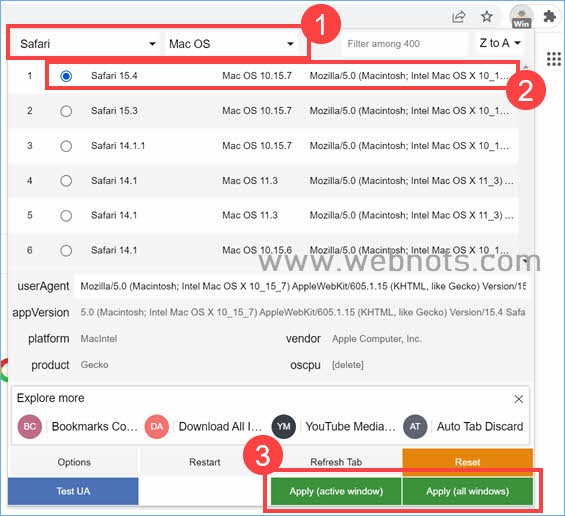This screenshot has width=565, height=516.
Task: Select the Safari 15.4 radio button
Action: pos(66,76)
